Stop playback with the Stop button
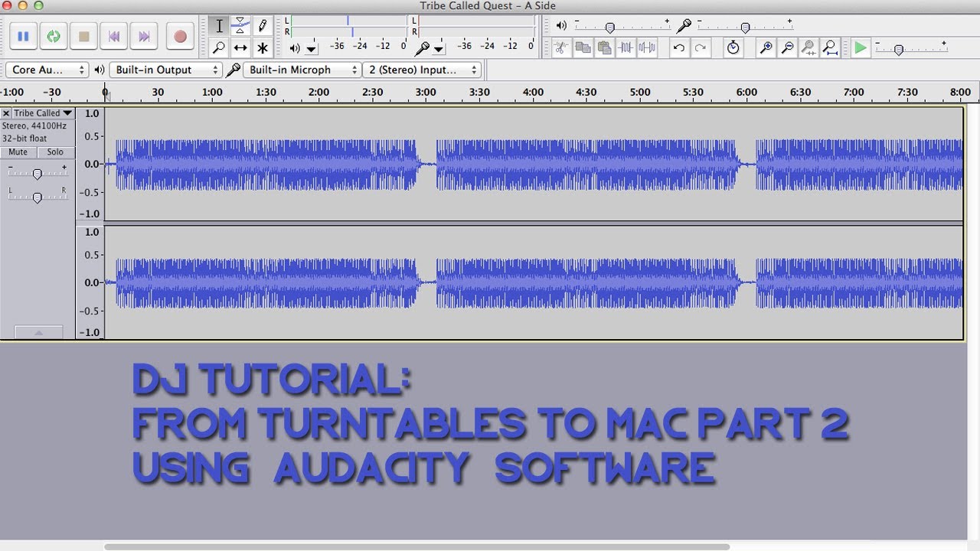The width and height of the screenshot is (980, 551). click(84, 36)
